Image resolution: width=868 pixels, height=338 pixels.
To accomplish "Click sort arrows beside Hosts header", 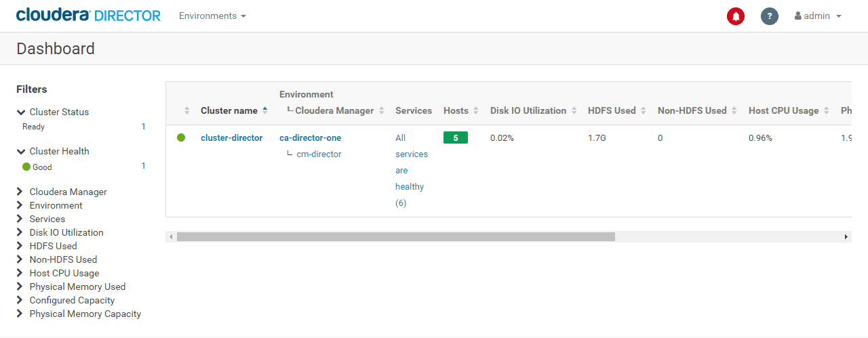I will (x=476, y=110).
